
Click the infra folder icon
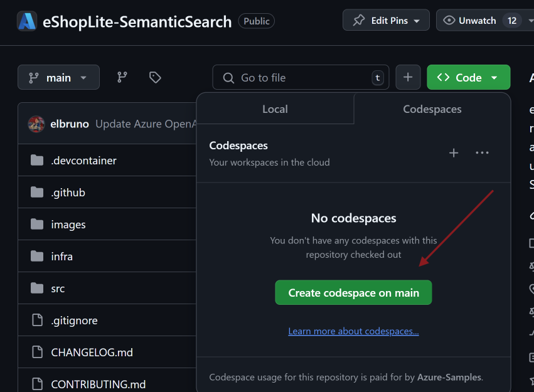pos(37,256)
